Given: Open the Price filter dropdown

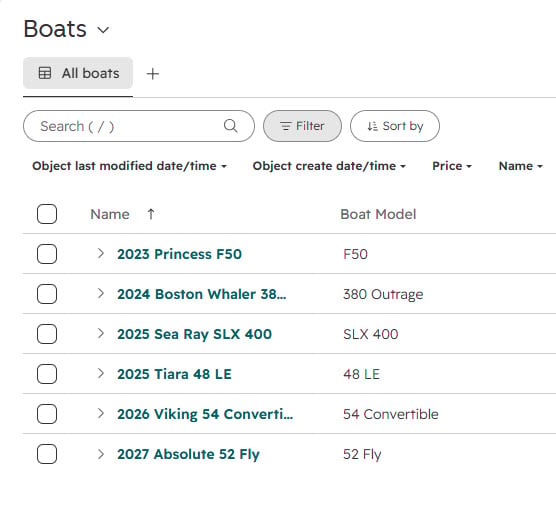Looking at the screenshot, I should coord(452,166).
